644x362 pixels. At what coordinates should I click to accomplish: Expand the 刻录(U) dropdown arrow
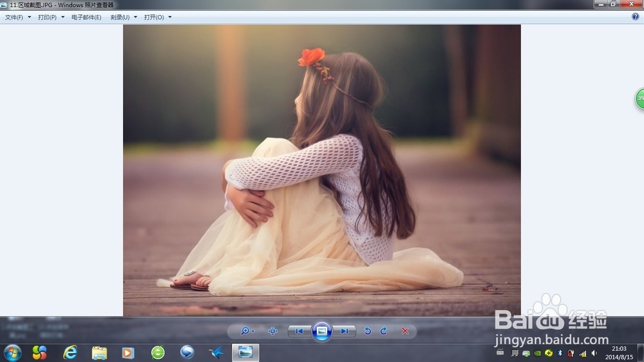point(135,17)
